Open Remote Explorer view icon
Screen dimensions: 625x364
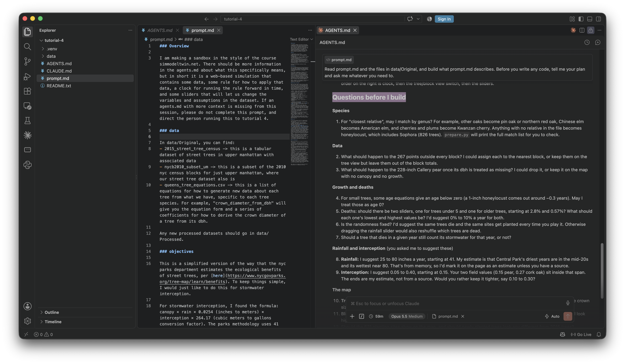coord(28,106)
